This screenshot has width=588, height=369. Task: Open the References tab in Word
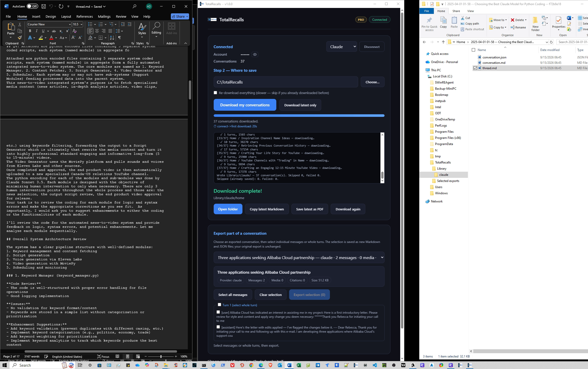[x=84, y=16]
